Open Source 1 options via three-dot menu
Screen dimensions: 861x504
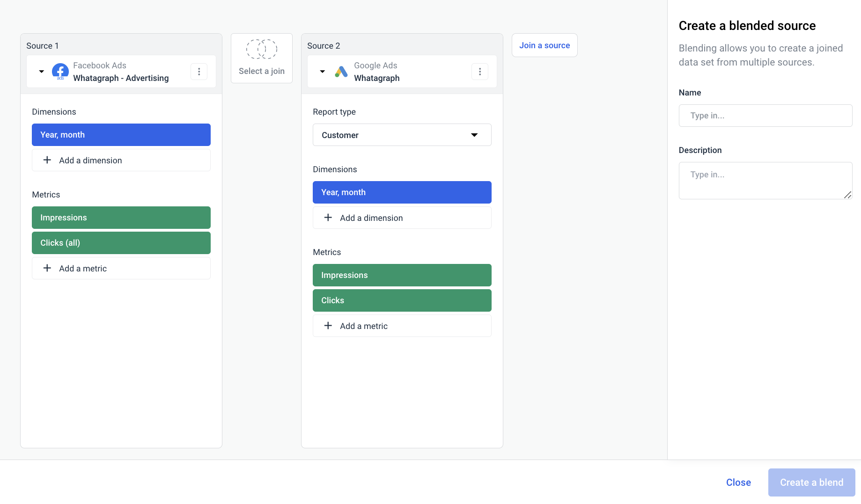point(199,71)
